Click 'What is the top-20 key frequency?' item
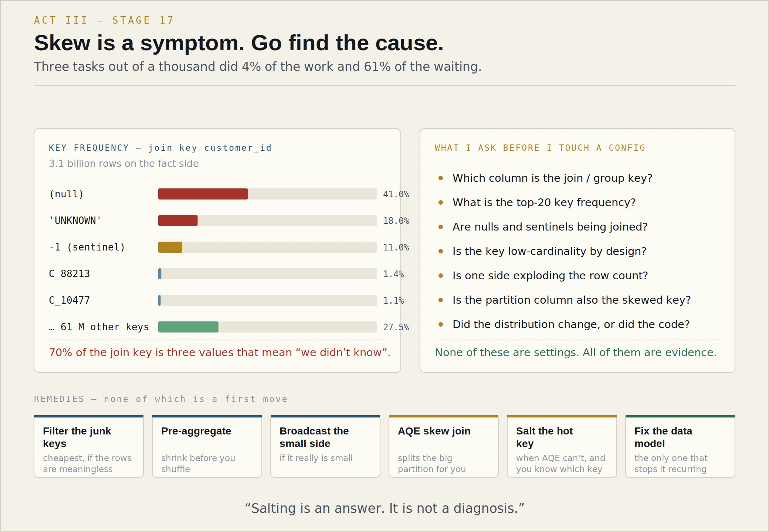This screenshot has height=532, width=769. point(544,202)
